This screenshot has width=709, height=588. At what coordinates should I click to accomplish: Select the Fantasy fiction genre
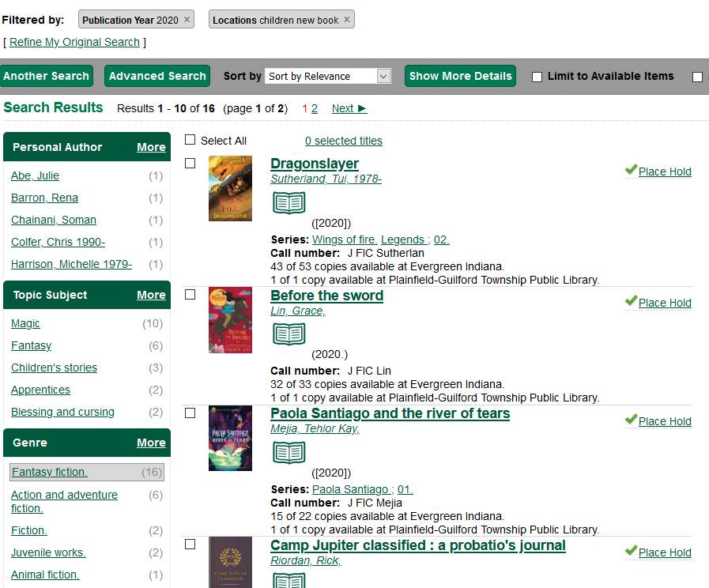(50, 472)
